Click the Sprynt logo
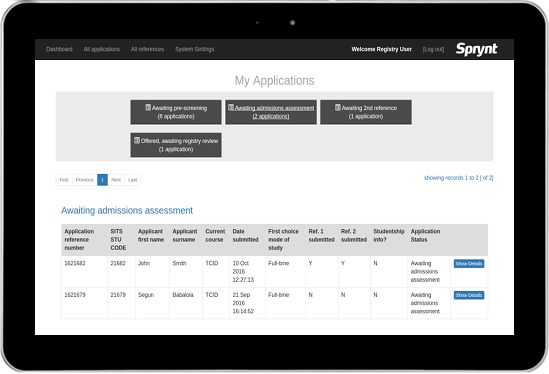549x374 pixels. (476, 49)
